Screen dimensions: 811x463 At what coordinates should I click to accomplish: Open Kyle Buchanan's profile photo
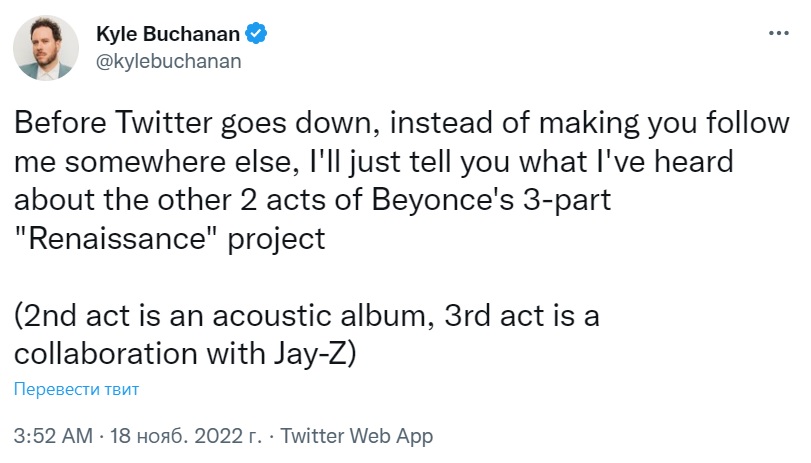coord(47,47)
